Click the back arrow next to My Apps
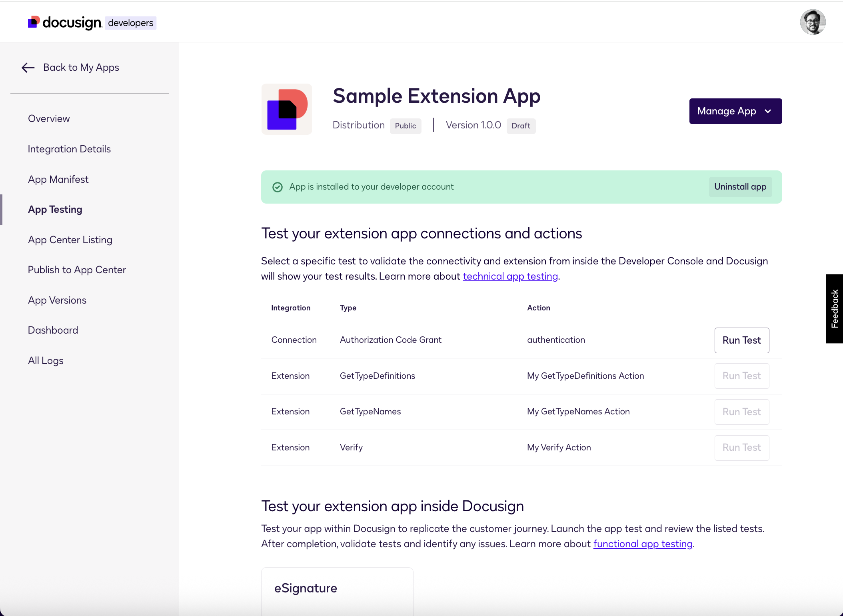Viewport: 843px width, 616px height. (27, 68)
